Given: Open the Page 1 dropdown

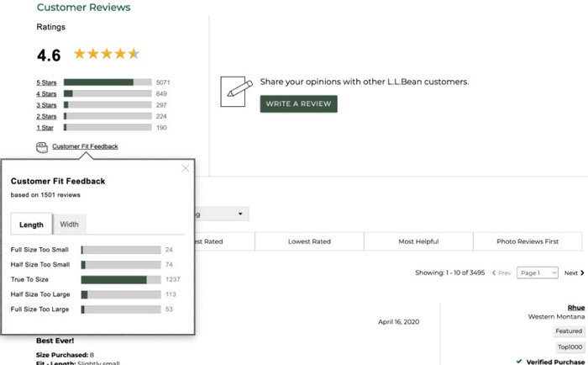Looking at the screenshot, I should point(538,273).
